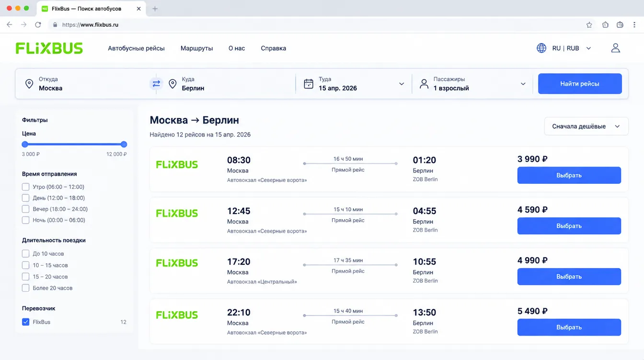
Task: Reload the page with browser refresh icon
Action: point(38,25)
